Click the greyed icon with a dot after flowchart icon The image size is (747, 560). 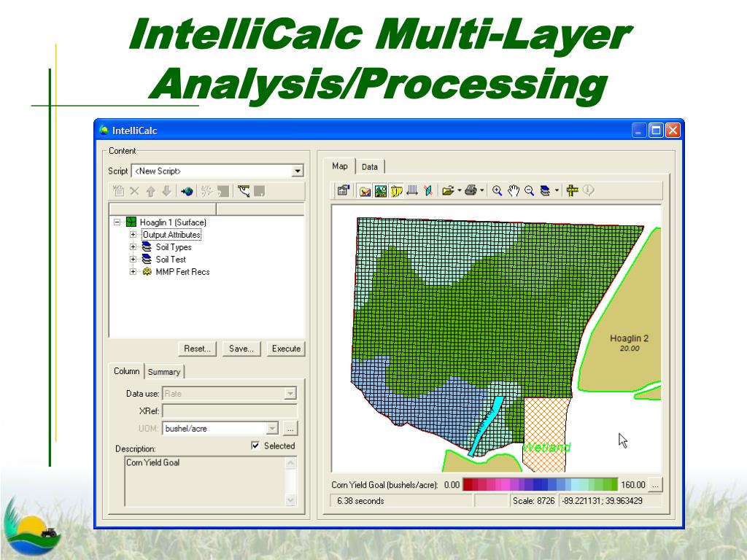[x=260, y=192]
